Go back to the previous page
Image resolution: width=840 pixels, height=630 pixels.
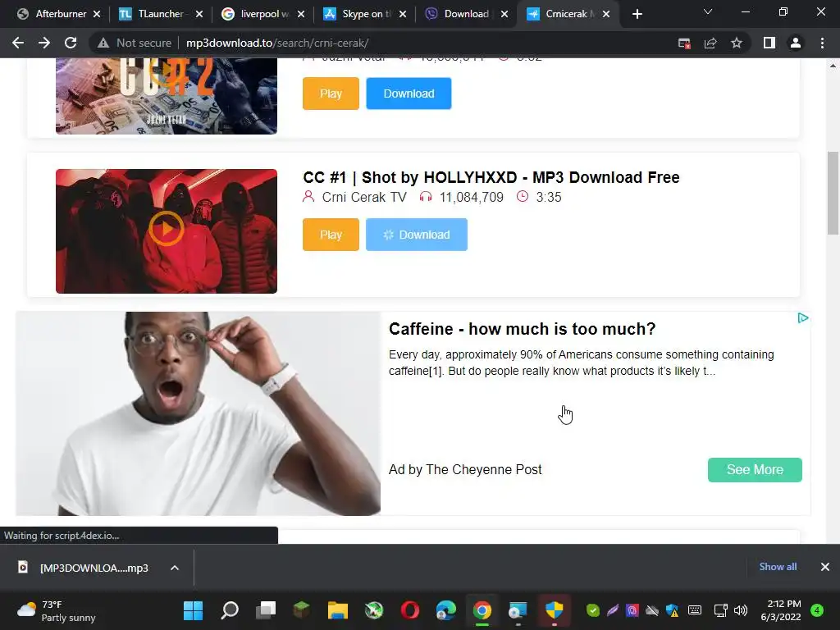(18, 43)
